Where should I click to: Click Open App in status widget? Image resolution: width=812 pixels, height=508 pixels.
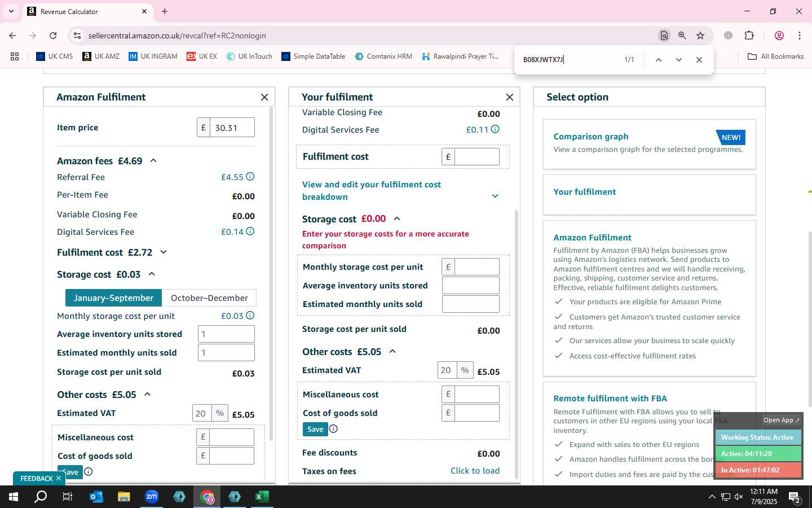click(x=781, y=420)
